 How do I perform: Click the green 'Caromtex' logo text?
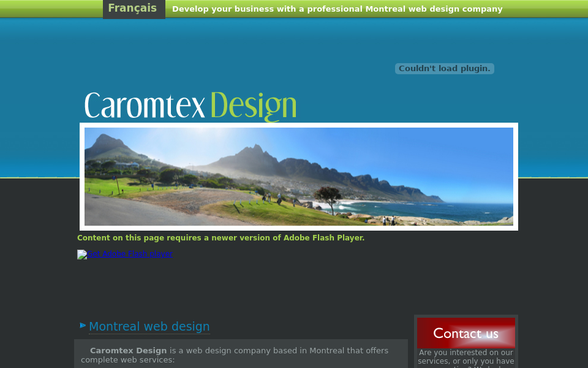145,104
